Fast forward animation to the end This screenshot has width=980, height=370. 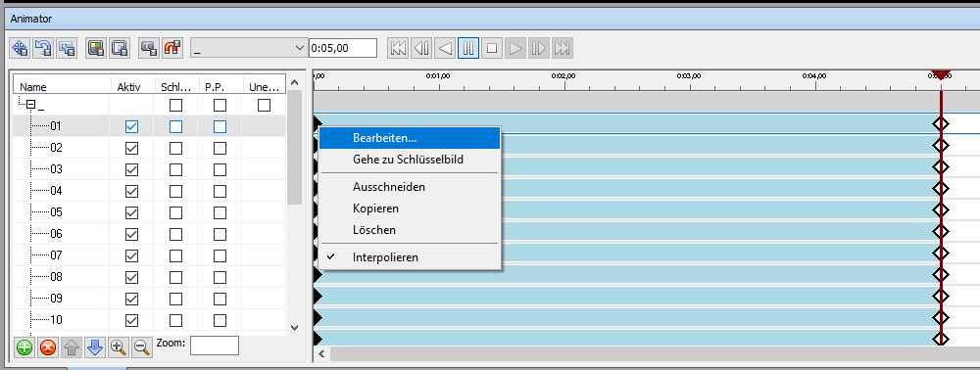point(562,48)
